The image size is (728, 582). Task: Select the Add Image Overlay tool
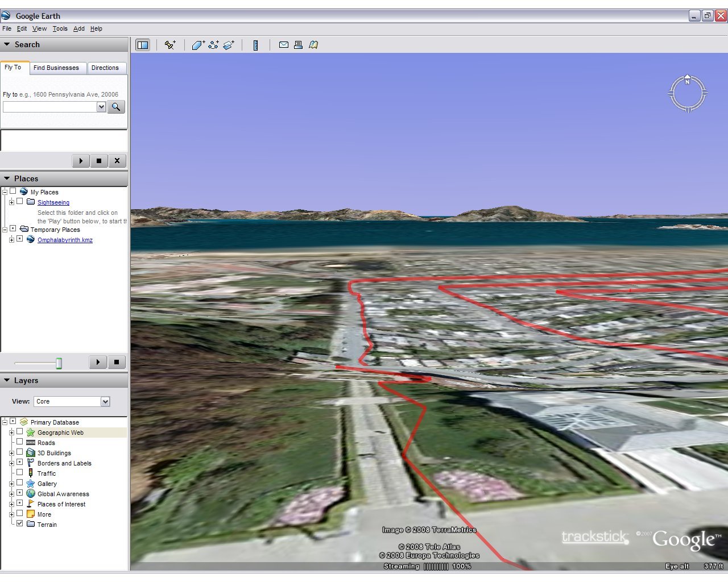click(229, 45)
